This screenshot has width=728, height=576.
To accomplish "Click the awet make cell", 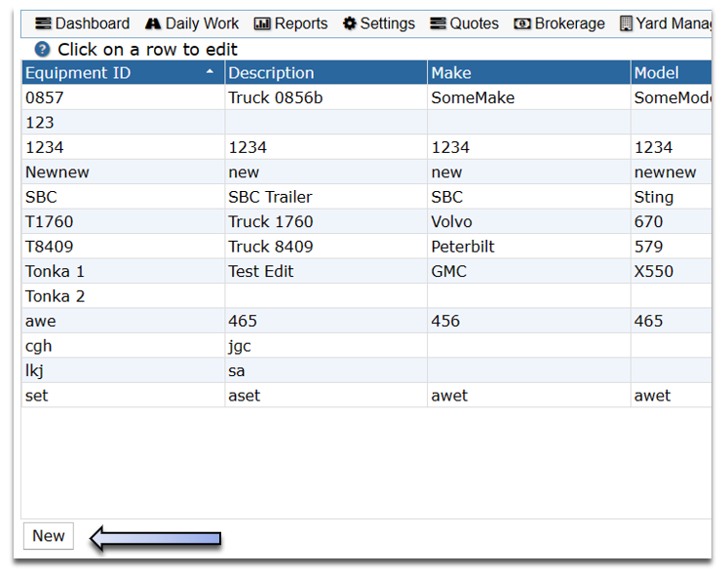I will [529, 396].
